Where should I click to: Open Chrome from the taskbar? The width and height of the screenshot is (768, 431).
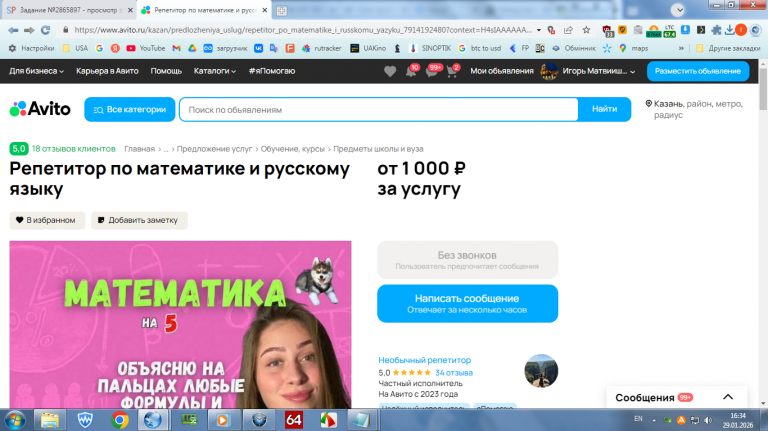point(119,420)
